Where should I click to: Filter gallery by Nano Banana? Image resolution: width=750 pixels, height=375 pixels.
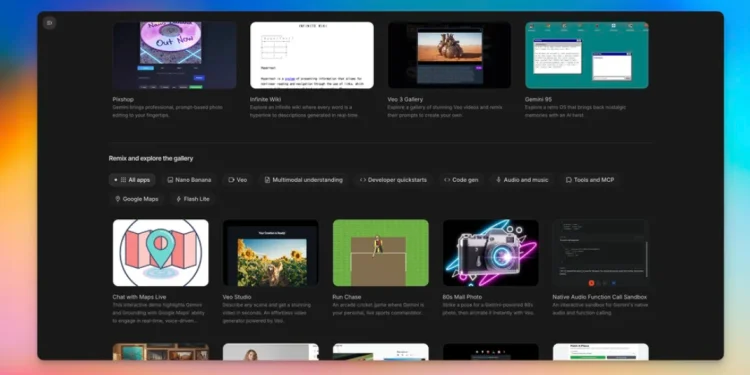point(189,180)
